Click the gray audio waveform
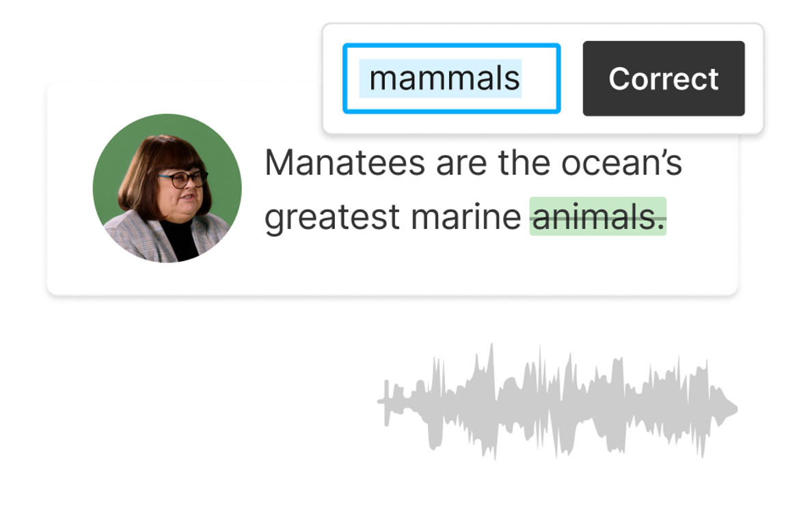This screenshot has height=508, width=812. 557,401
